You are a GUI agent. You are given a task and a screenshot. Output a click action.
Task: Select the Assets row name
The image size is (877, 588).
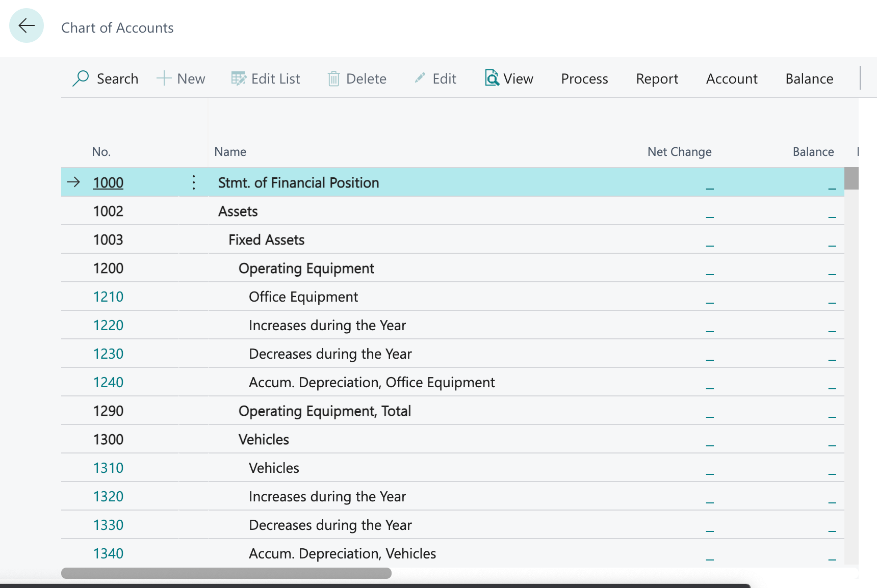point(238,211)
